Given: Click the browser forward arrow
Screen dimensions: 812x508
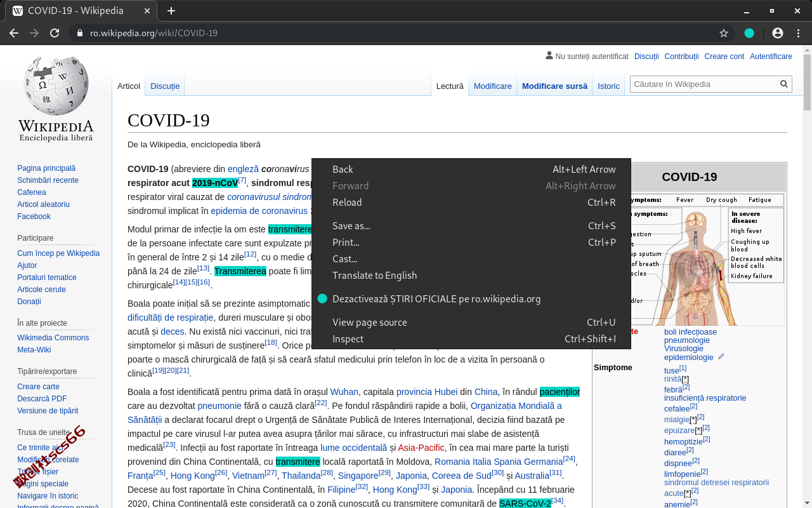Looking at the screenshot, I should coord(34,33).
